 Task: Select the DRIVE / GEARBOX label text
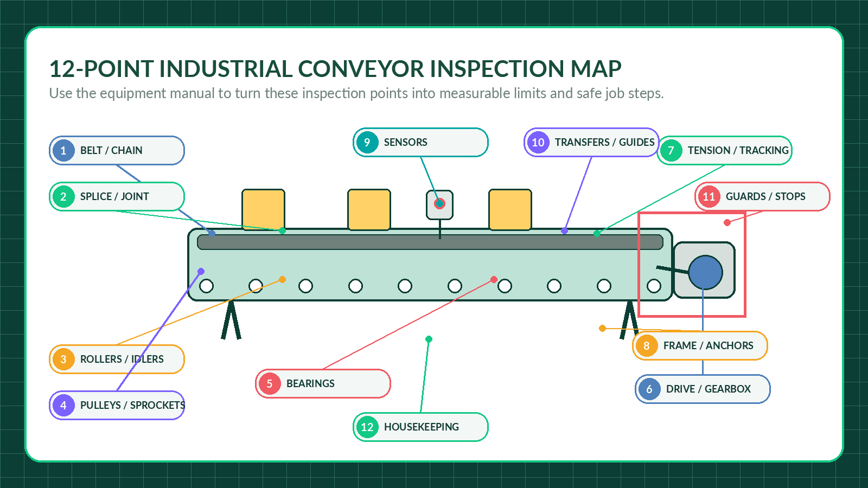tap(709, 389)
